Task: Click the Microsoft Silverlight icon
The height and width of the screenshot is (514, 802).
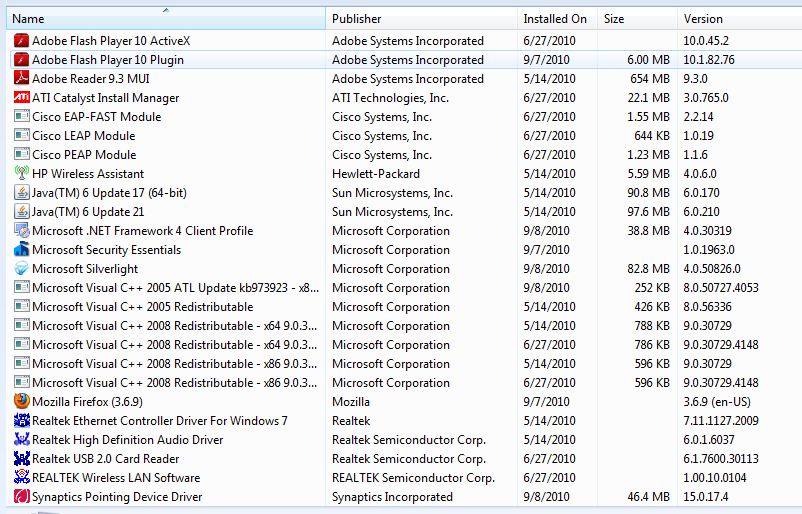Action: (x=21, y=268)
